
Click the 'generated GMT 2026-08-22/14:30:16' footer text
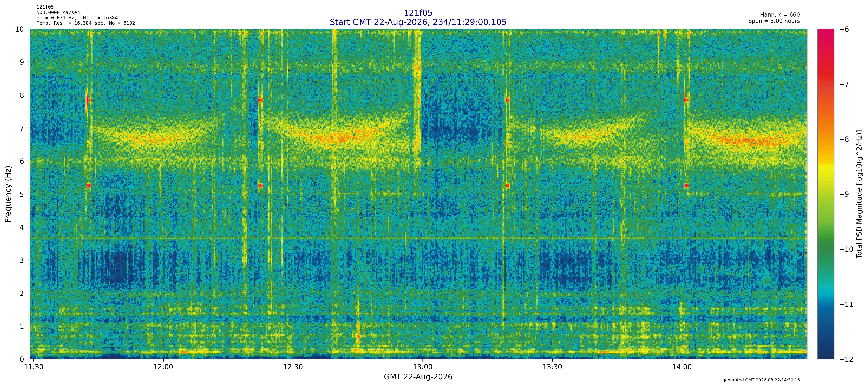[x=761, y=380]
